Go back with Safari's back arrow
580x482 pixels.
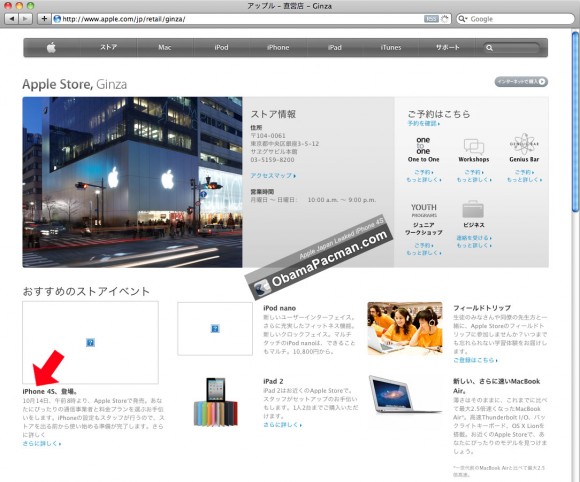coord(11,18)
